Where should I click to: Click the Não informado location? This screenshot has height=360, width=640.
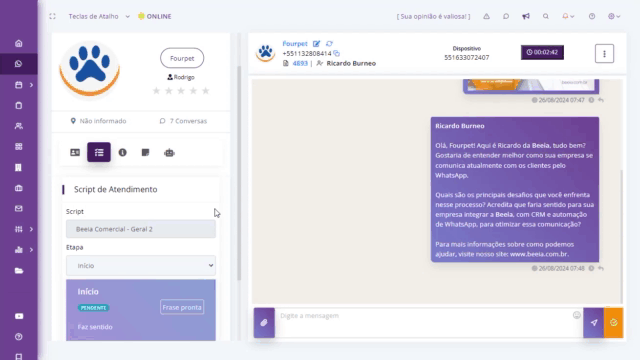pos(98,121)
